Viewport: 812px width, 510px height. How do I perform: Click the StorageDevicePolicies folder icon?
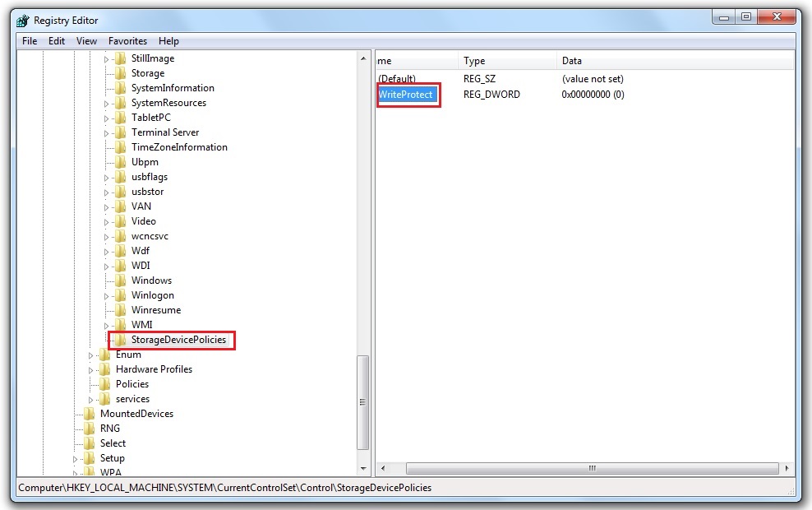[x=120, y=340]
